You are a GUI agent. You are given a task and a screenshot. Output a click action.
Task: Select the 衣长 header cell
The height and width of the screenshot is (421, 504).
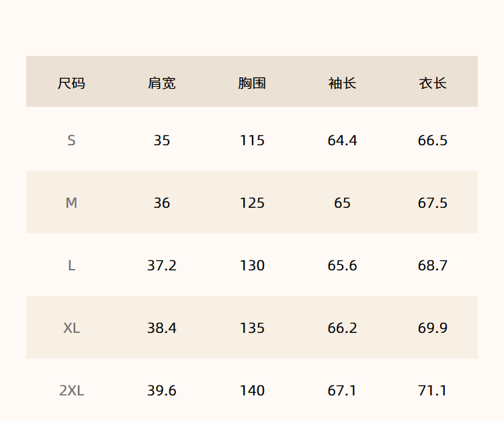pos(433,83)
